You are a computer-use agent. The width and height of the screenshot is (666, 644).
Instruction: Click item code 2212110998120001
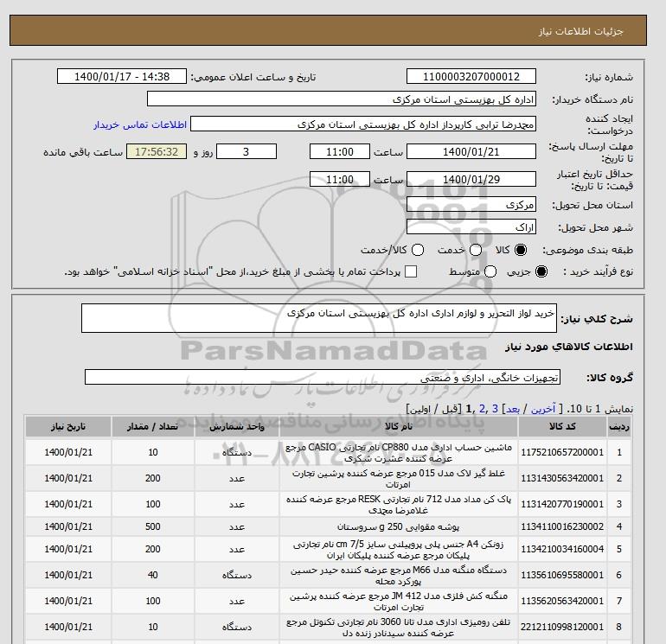click(562, 627)
